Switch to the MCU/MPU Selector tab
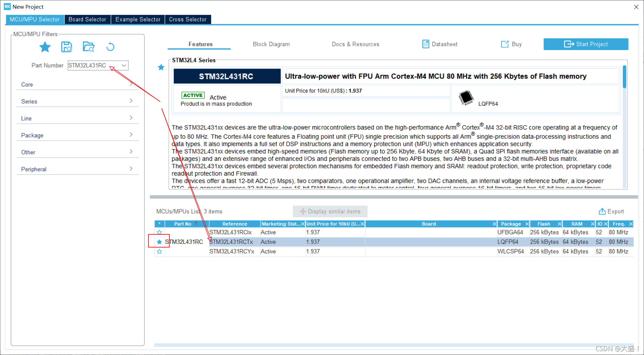 35,19
